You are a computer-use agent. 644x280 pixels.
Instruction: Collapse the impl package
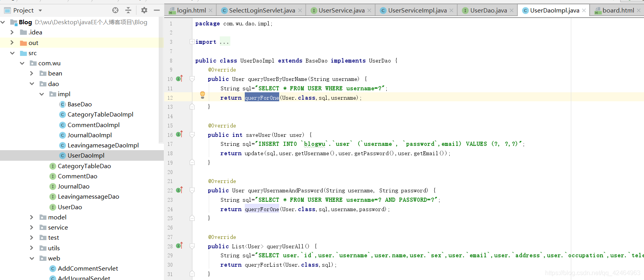coord(41,94)
